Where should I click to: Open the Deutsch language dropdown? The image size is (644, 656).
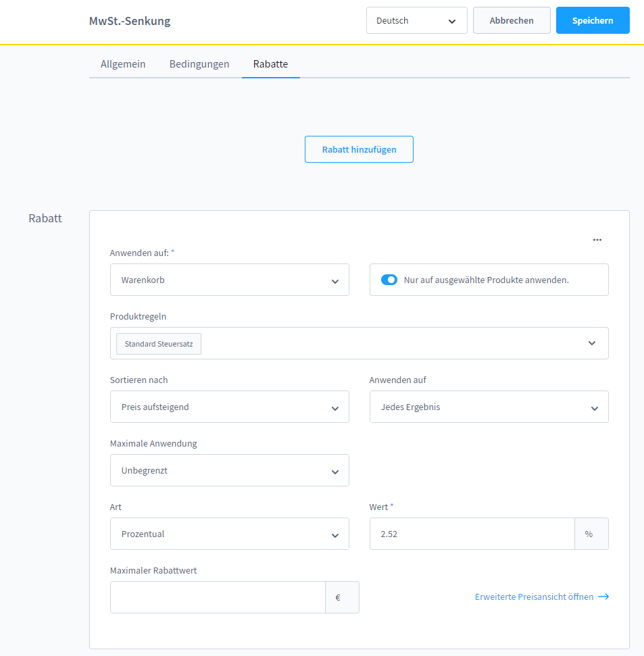click(417, 20)
